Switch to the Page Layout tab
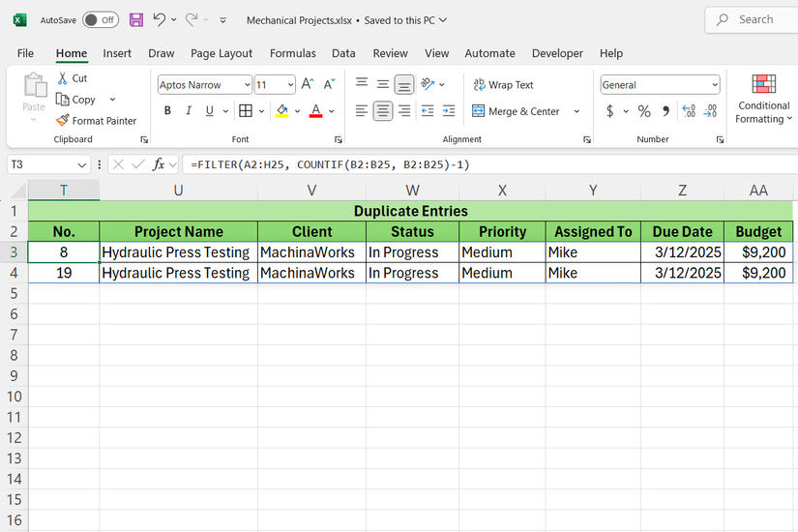 coord(222,53)
